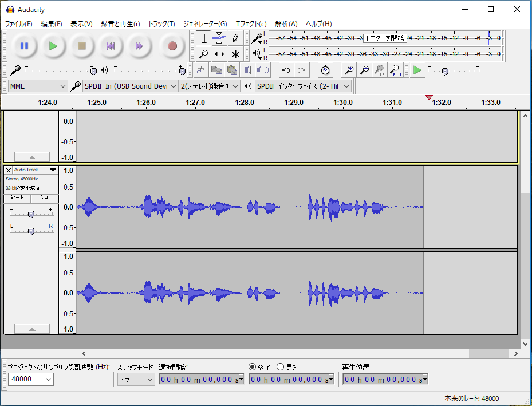Viewport: 532px width, 406px height.
Task: Pause playback with the Pause button
Action: 24,46
